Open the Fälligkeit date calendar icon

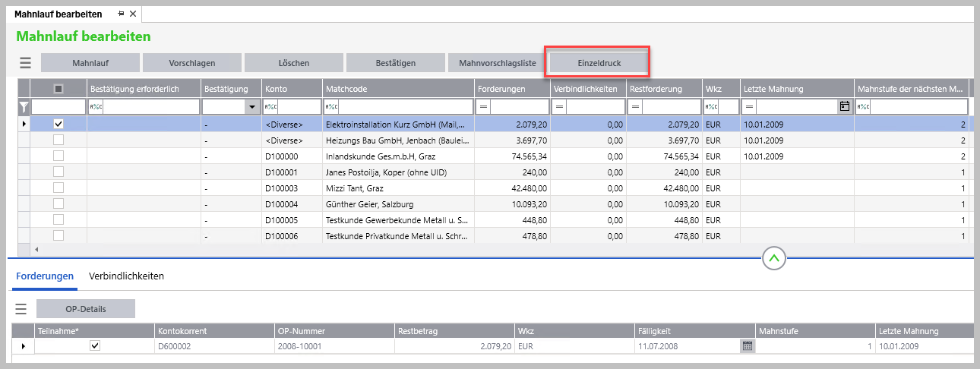pos(747,346)
